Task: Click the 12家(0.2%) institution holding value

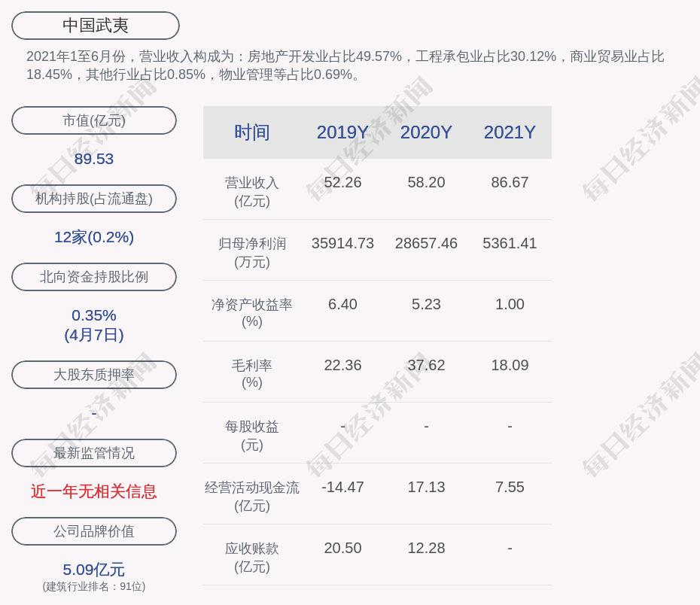Action: [94, 237]
